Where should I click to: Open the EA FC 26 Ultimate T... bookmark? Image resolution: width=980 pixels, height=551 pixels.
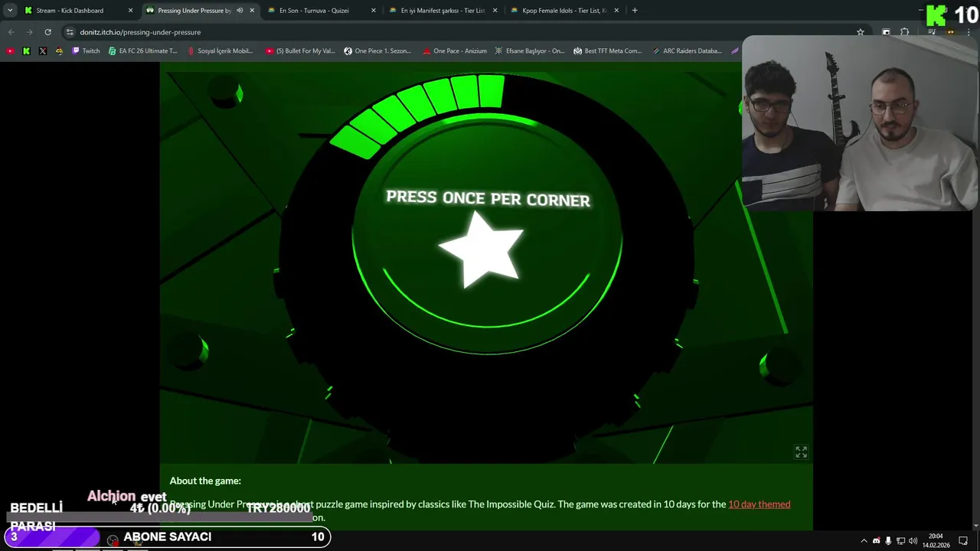point(143,51)
